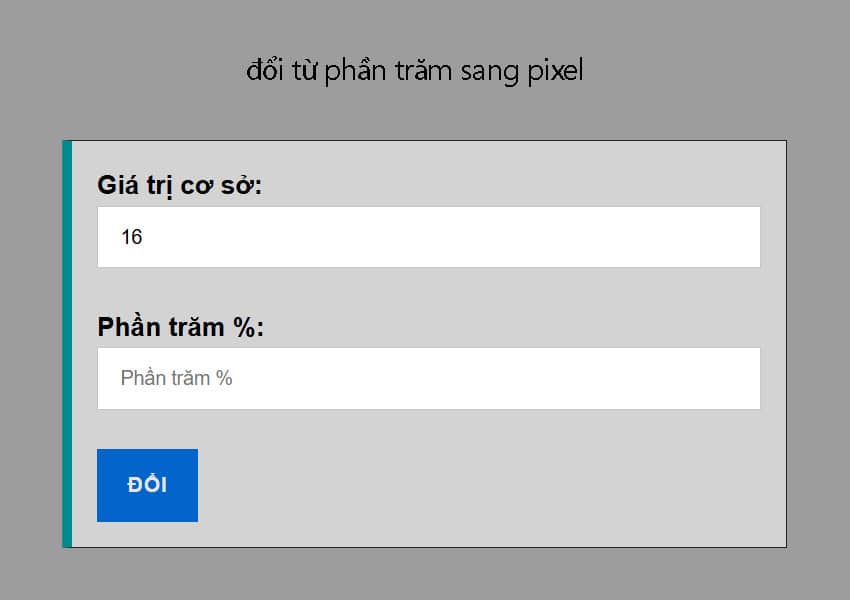Click the teal accent bar on the form's left edge
Screen dimensions: 850x600
coord(67,344)
